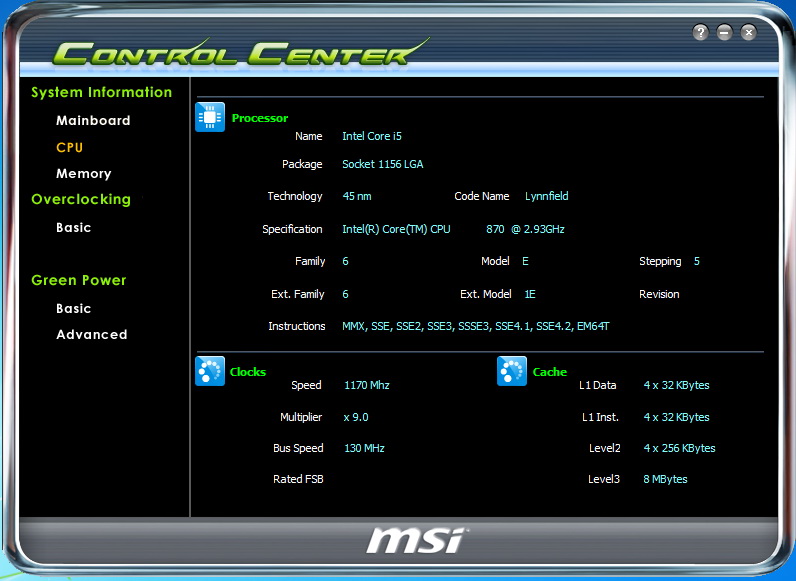Viewport: 796px width, 581px height.
Task: Click the Processor chip icon
Action: 210,118
